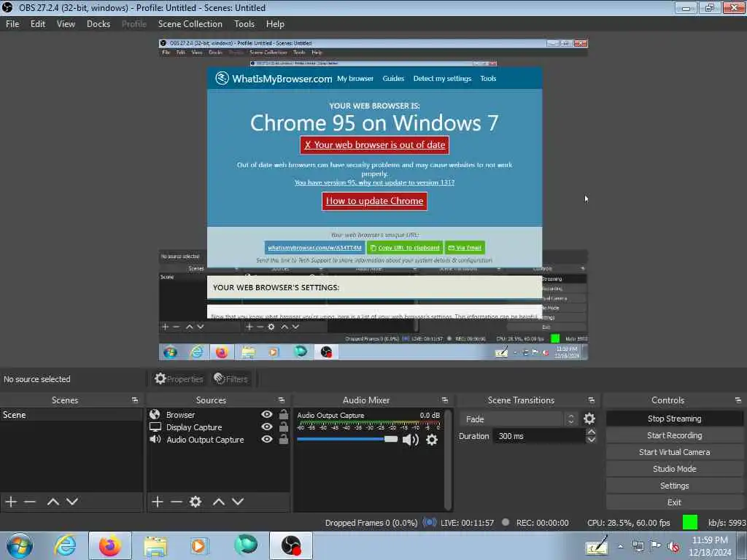Increase transition duration with up arrow
The width and height of the screenshot is (747, 560).
pyautogui.click(x=591, y=432)
